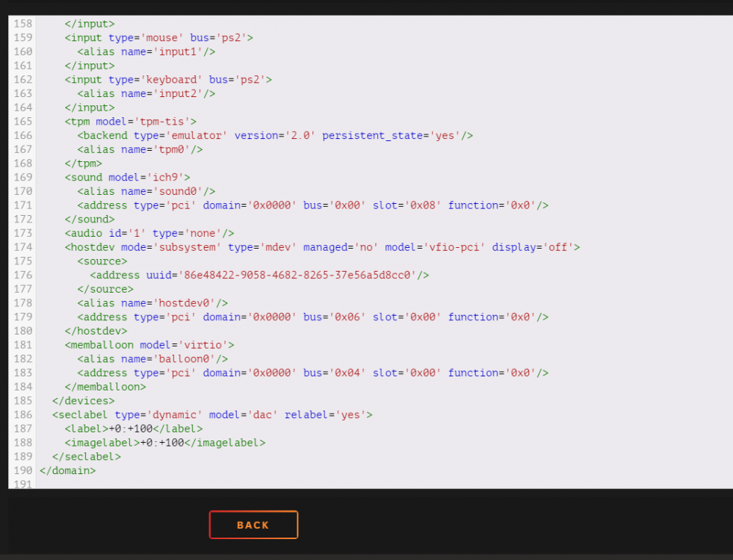Click the closing </domain> tag

coord(68,471)
